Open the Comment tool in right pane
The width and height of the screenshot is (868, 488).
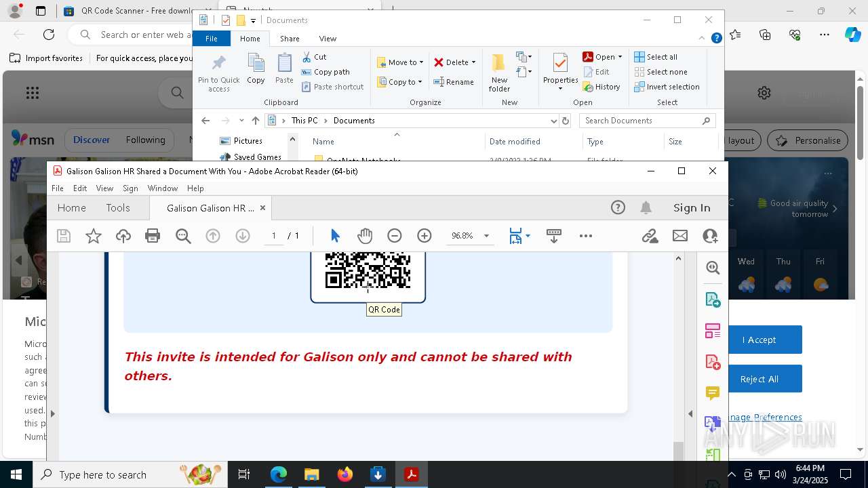(713, 393)
